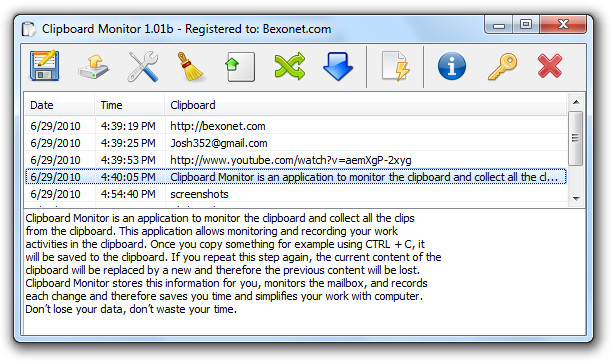
Task: Sort list by Date column header
Action: (59, 105)
